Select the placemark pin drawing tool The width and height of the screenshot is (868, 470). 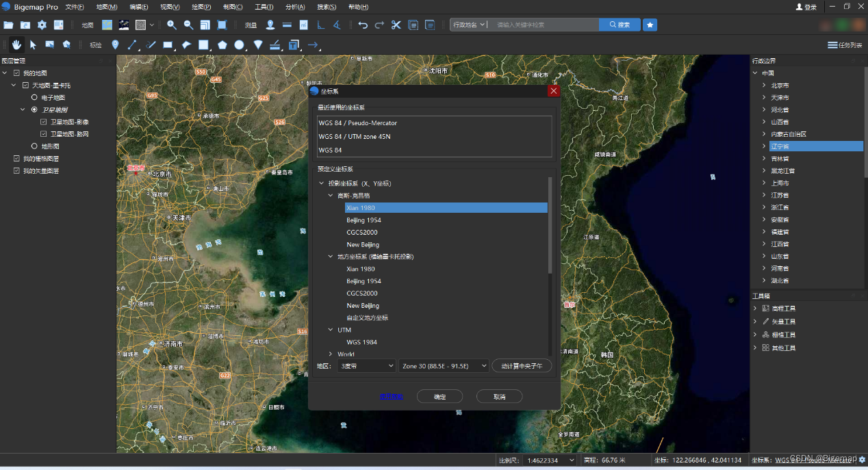[x=115, y=45]
